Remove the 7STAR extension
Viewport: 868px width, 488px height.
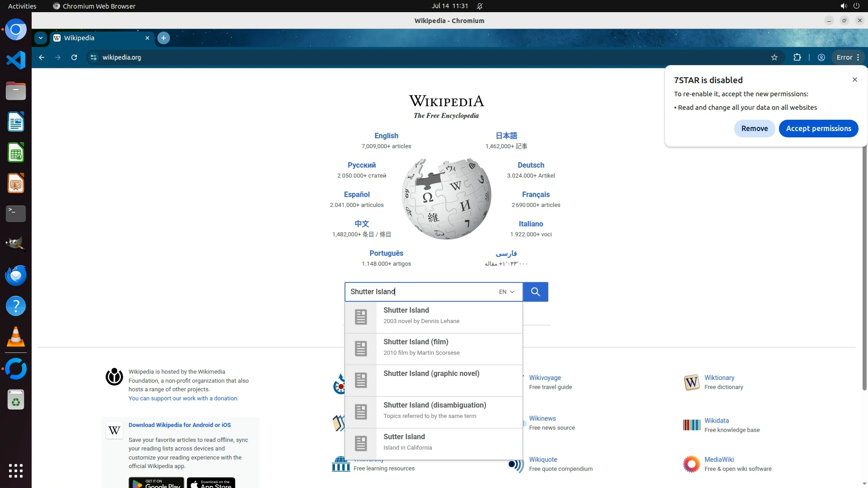point(754,128)
